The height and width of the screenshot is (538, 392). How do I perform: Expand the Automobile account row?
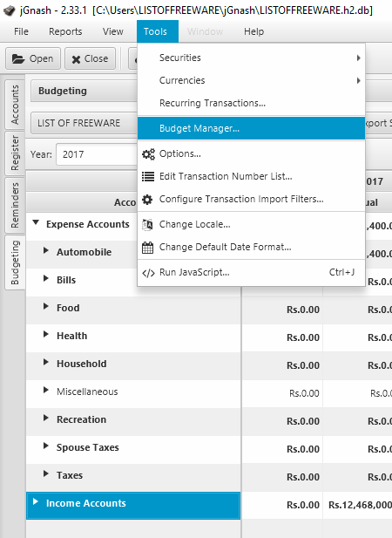coord(45,251)
